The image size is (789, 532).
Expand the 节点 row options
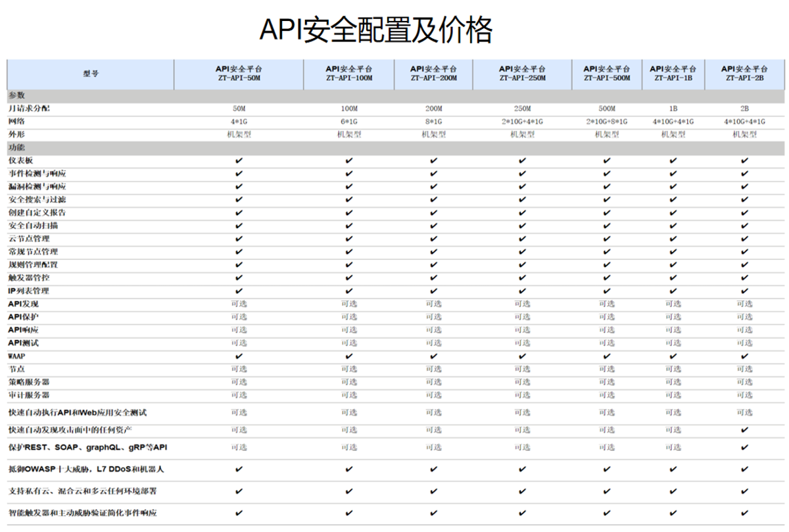click(16, 369)
